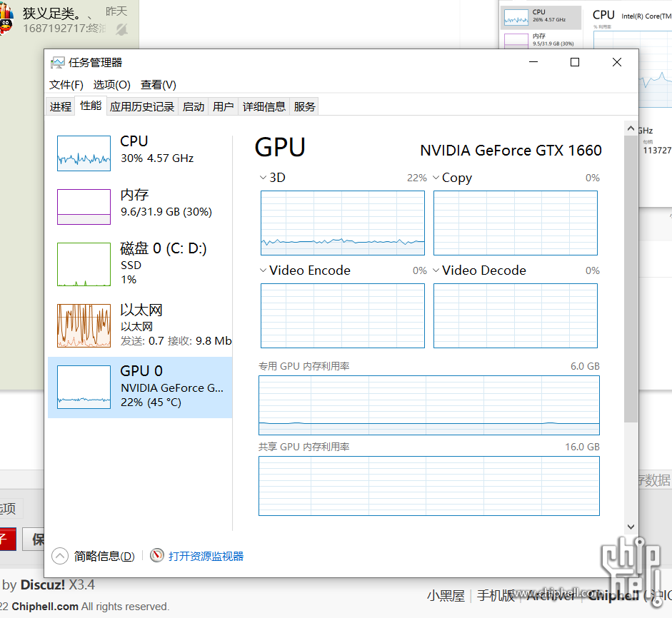672x618 pixels.
Task: Select the 内存 memory graph thumbnail
Action: (84, 207)
